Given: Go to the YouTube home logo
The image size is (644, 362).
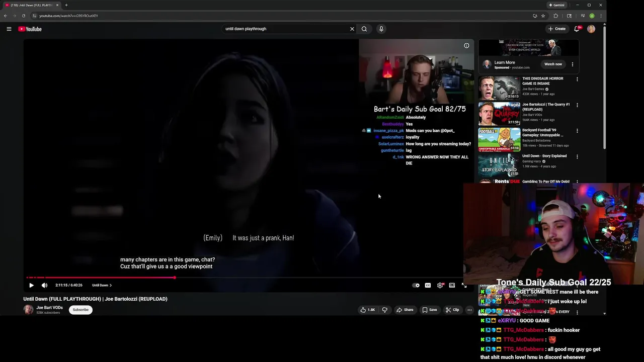Looking at the screenshot, I should click(30, 29).
